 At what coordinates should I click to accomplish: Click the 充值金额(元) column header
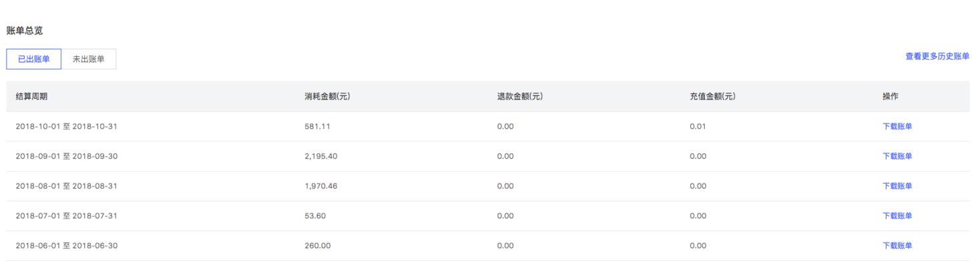pos(712,97)
